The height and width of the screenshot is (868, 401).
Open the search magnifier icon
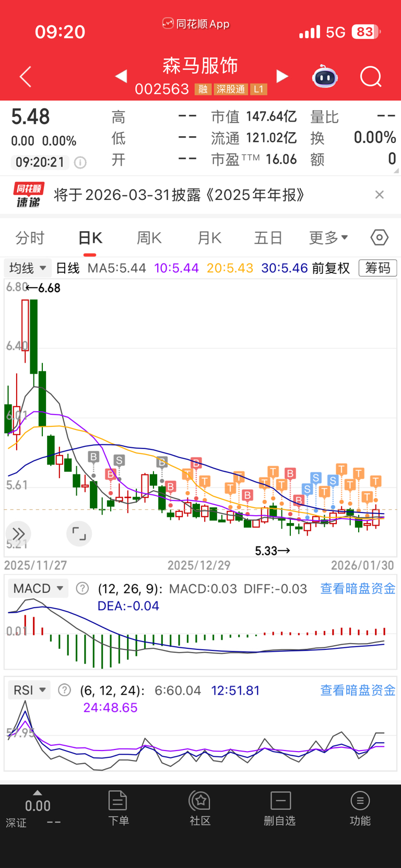pyautogui.click(x=371, y=77)
